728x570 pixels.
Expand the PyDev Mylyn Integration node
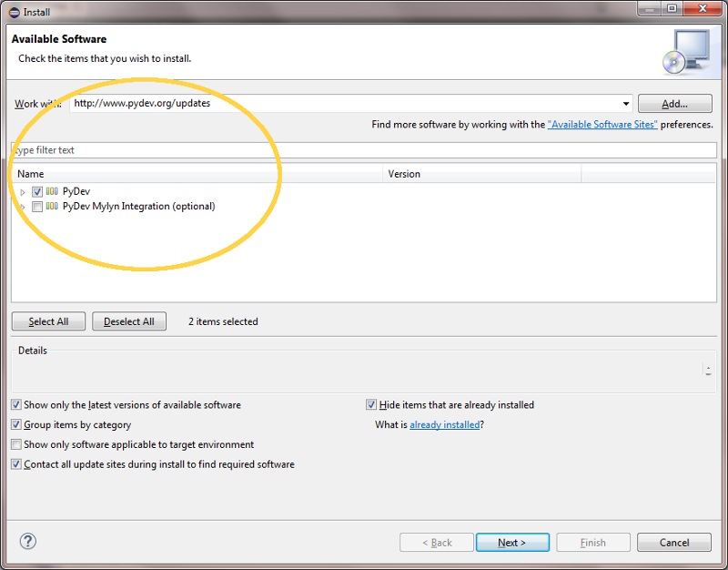click(x=23, y=207)
